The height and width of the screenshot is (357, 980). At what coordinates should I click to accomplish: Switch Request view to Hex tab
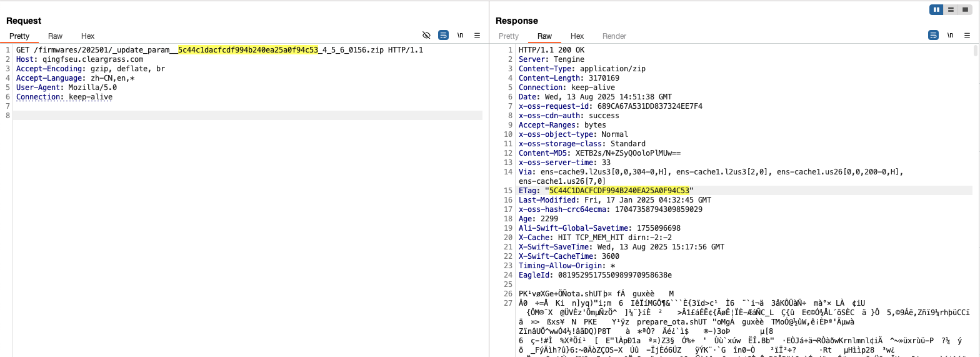coord(87,36)
